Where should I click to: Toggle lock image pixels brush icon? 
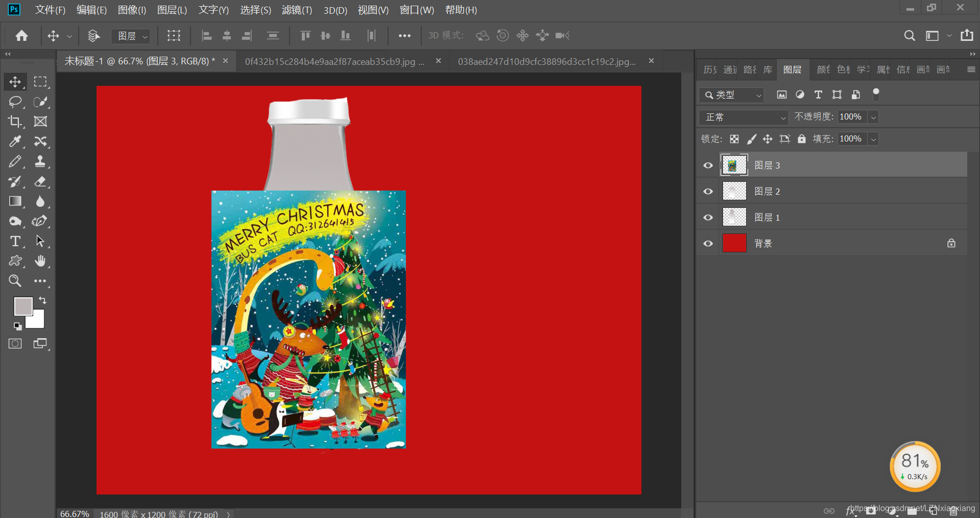(751, 139)
